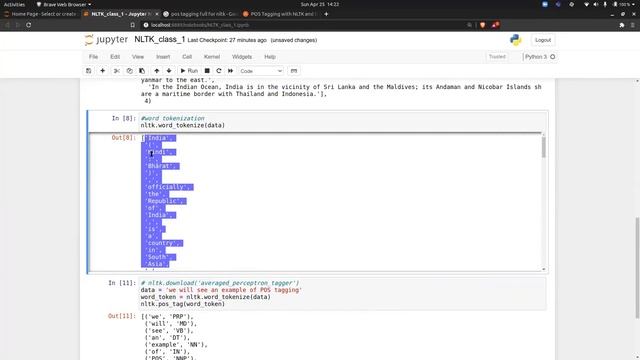Click the nltk.word_tokenize(data) code line
This screenshot has height=360, width=640.
(182, 125)
